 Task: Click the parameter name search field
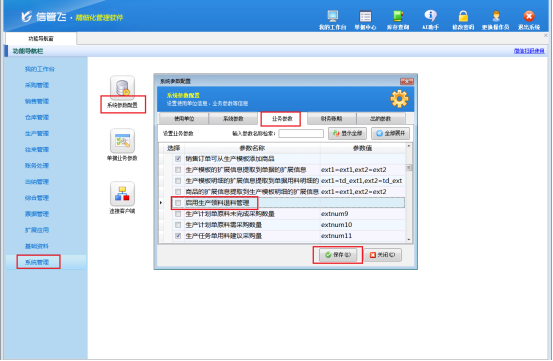coord(301,133)
